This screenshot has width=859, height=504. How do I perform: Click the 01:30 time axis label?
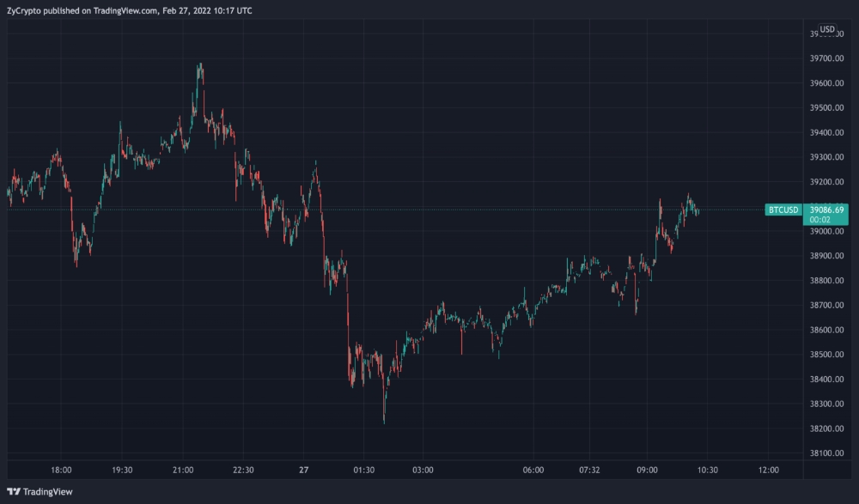point(364,470)
